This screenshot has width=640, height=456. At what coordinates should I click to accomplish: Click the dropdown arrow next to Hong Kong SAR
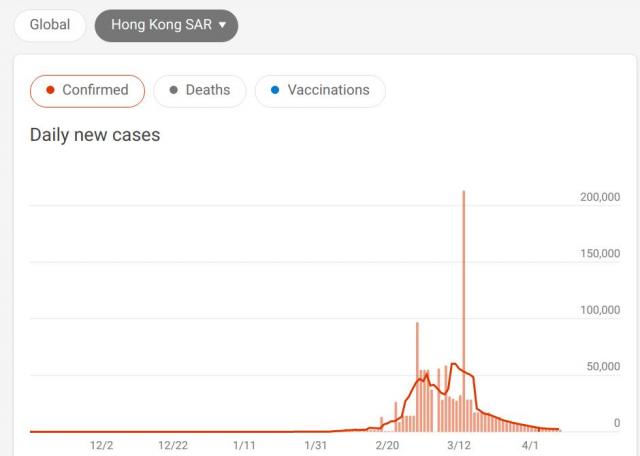pyautogui.click(x=222, y=25)
